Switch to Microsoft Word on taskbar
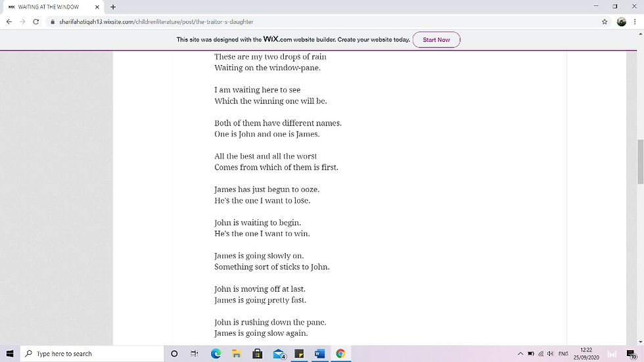The height and width of the screenshot is (362, 644). 319,353
